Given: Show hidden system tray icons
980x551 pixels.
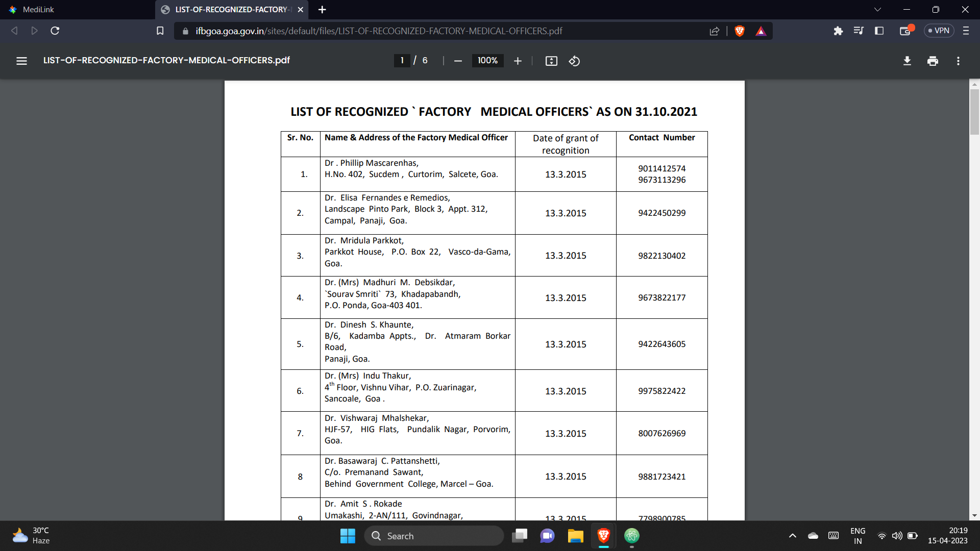Looking at the screenshot, I should [792, 536].
